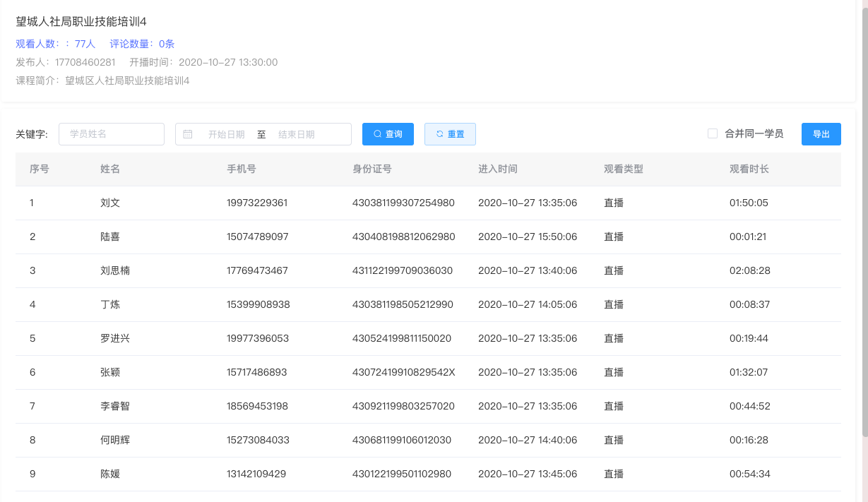The width and height of the screenshot is (868, 502).
Task: Select the name 刘文 in row 1
Action: point(110,203)
